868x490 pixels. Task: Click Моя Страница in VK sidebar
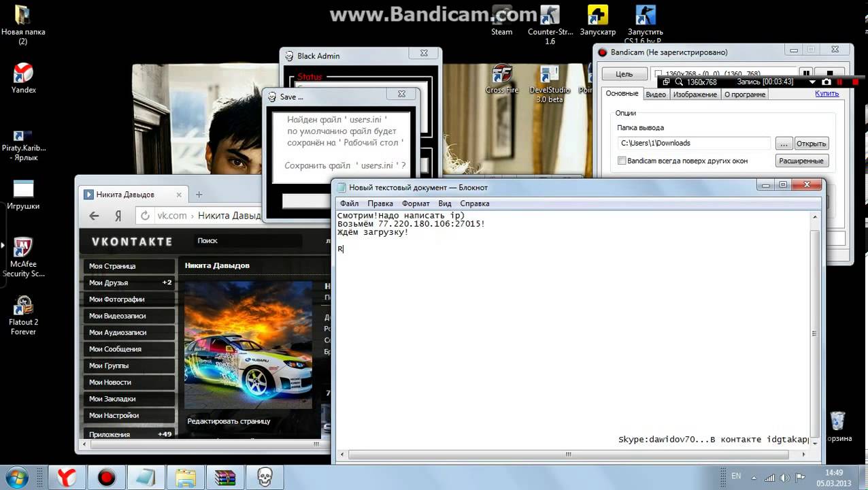[130, 266]
